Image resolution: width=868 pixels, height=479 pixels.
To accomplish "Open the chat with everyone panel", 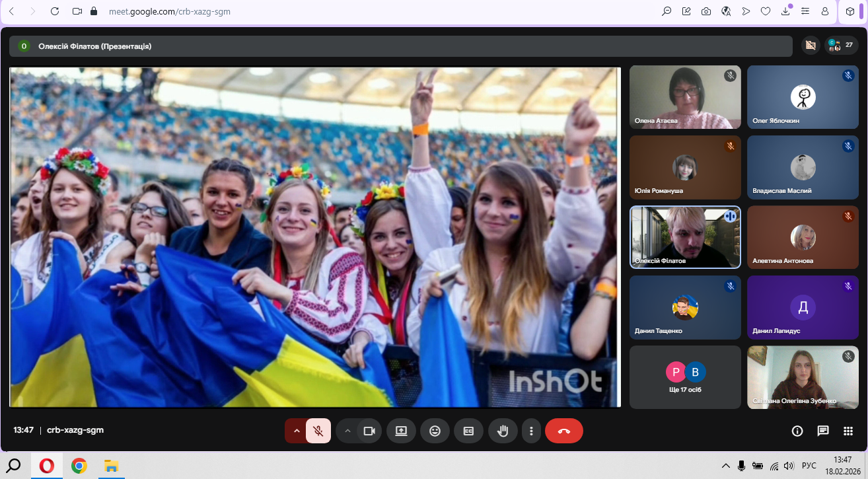I will click(x=823, y=431).
